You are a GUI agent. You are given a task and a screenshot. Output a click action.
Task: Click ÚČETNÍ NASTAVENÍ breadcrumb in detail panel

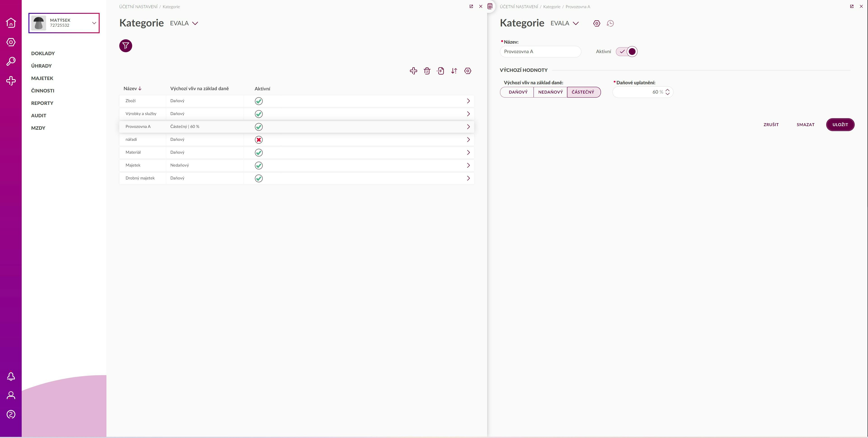click(x=519, y=7)
